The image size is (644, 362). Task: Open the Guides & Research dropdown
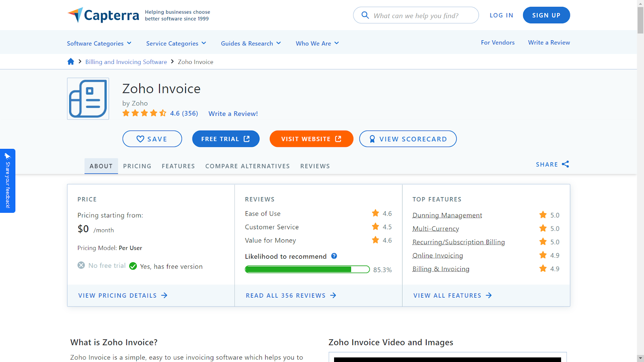coord(251,43)
